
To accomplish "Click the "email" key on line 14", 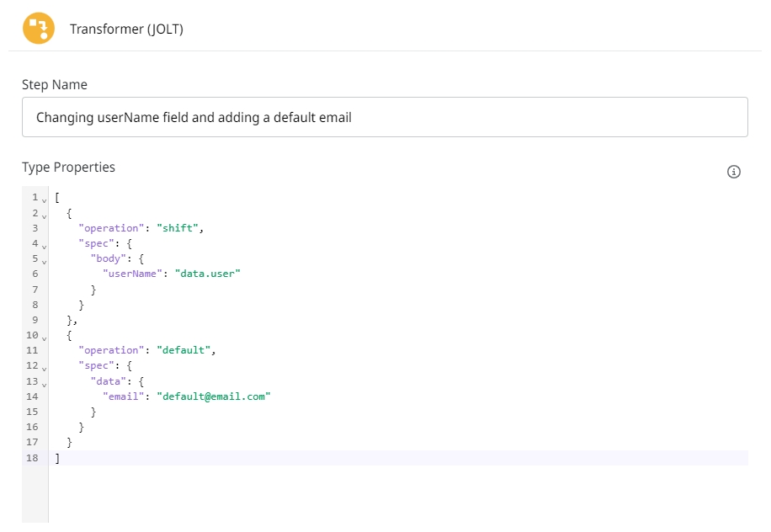I will tap(124, 396).
